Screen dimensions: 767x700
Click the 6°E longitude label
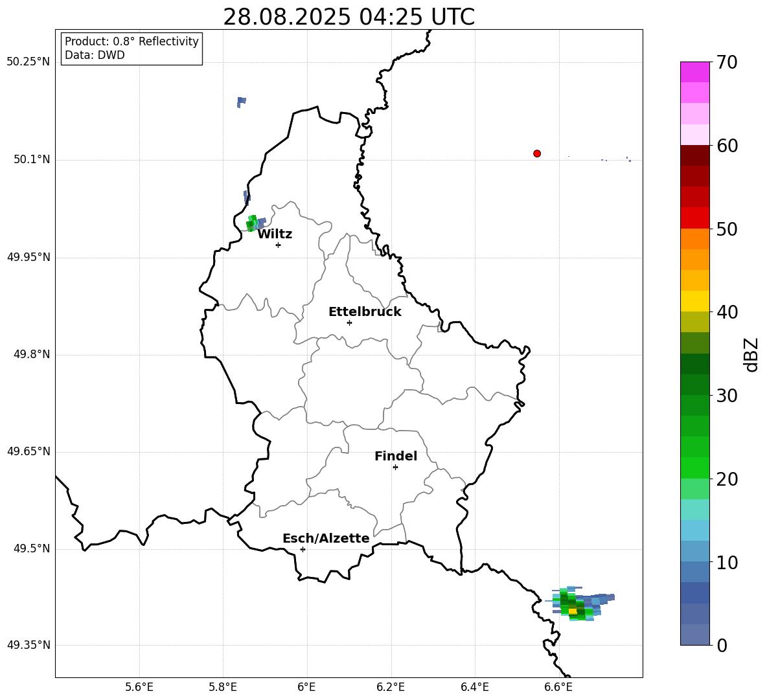pyautogui.click(x=306, y=687)
